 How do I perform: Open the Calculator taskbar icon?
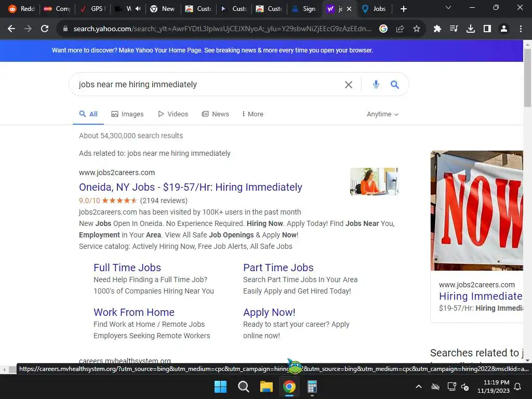click(312, 387)
